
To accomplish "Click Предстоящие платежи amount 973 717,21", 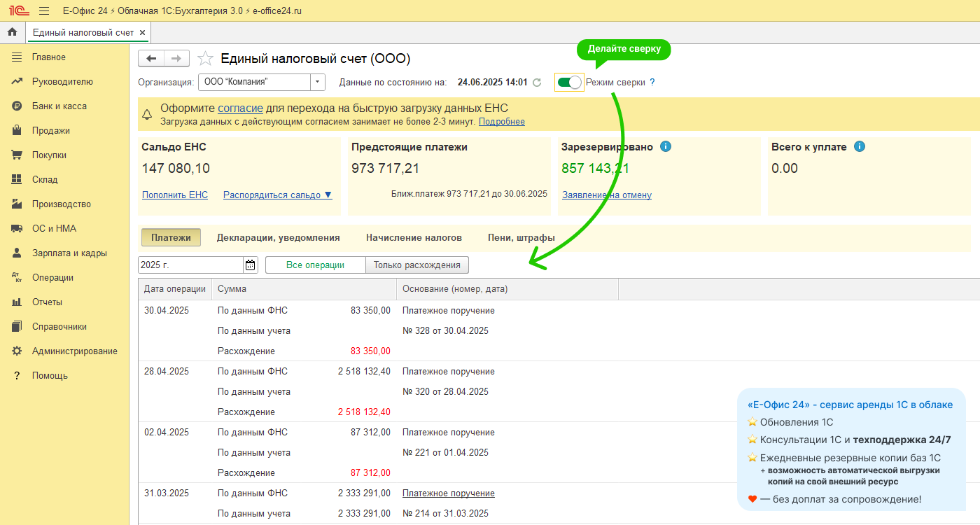I will 386,169.
